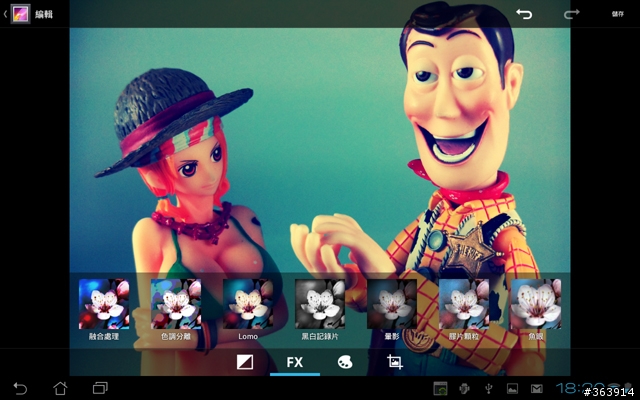The width and height of the screenshot is (640, 400).
Task: Open the screenshot notification icon in status bar
Action: click(x=440, y=389)
